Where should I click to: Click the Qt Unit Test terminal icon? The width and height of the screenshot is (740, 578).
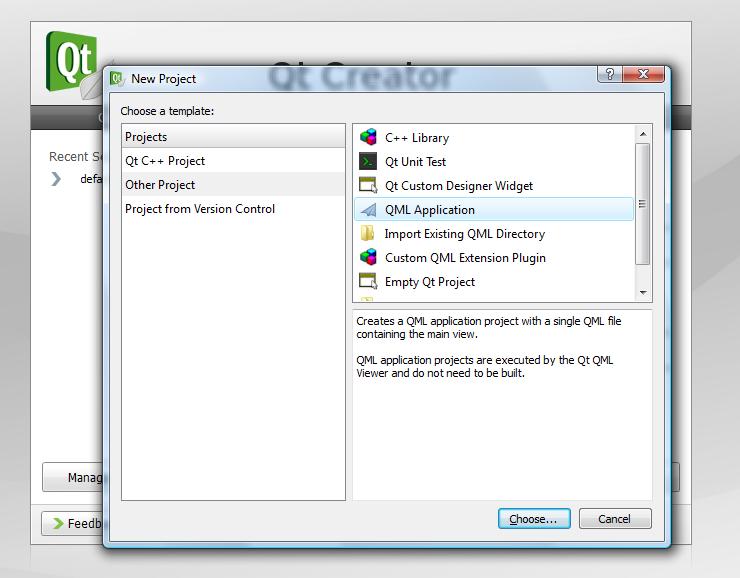(x=368, y=161)
